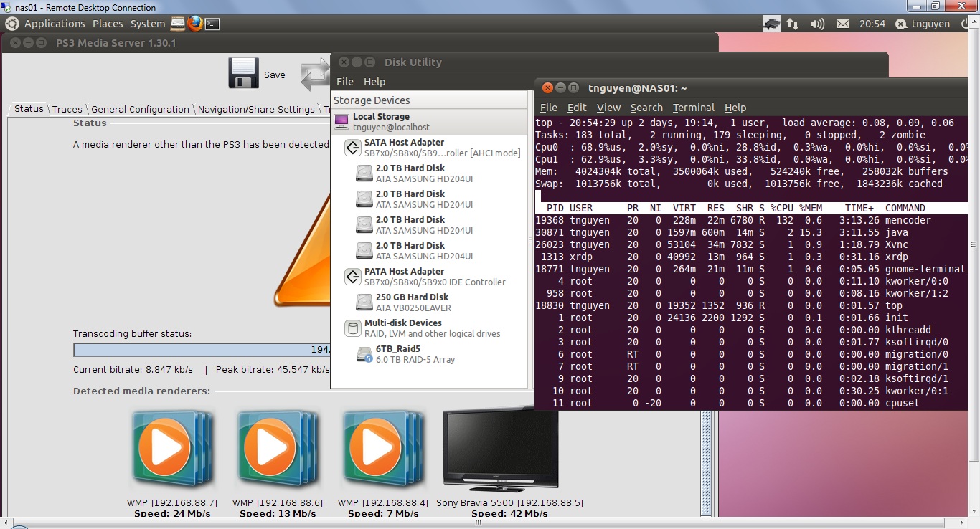Screen dimensions: 980x529
Task: Open the terminal window's Edit menu
Action: [577, 108]
